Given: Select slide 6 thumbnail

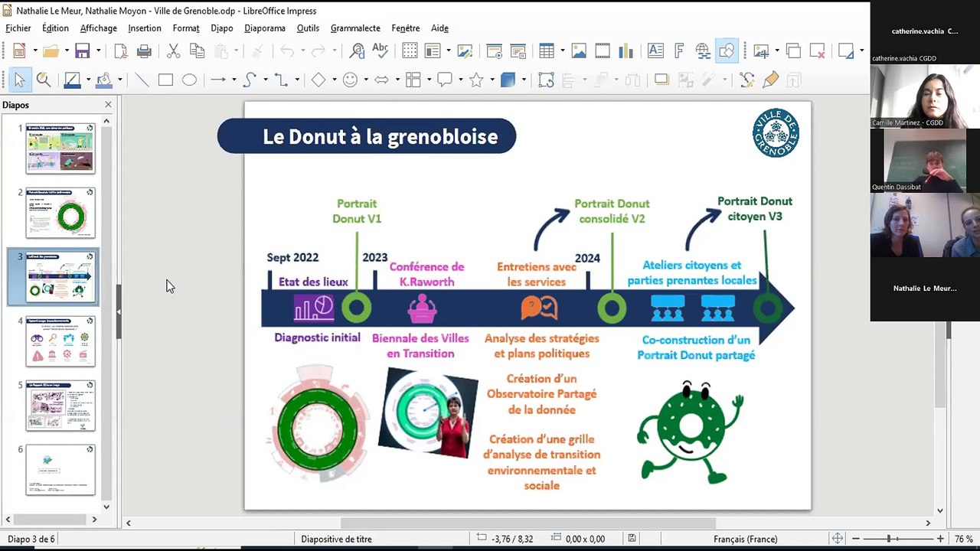Looking at the screenshot, I should tap(60, 470).
